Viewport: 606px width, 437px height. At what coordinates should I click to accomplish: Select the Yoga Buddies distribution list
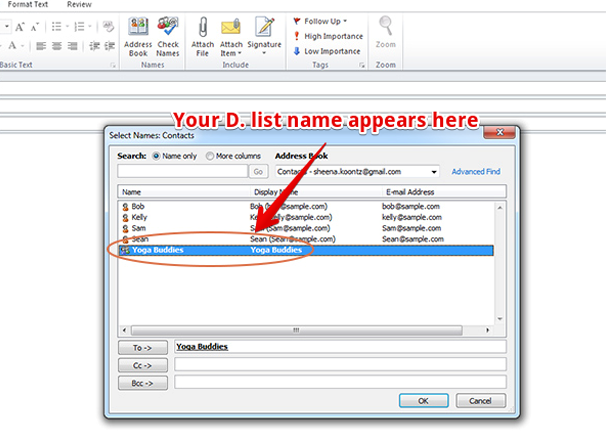(160, 250)
